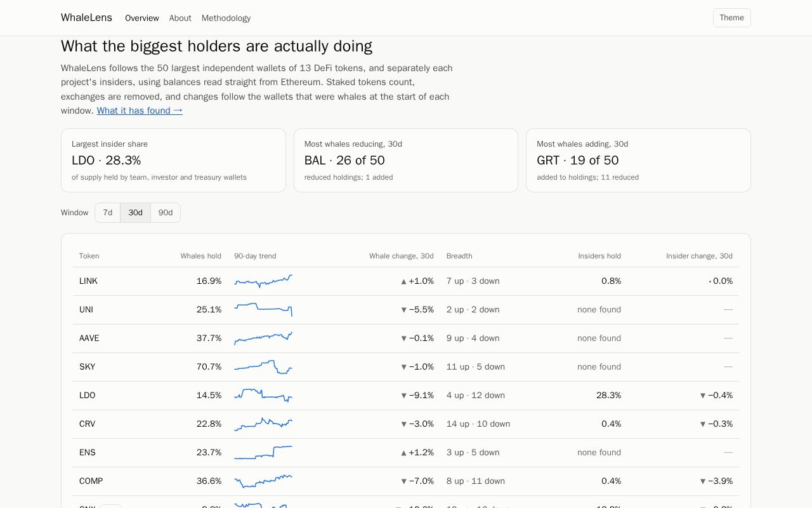Open the Methodology page

point(226,18)
